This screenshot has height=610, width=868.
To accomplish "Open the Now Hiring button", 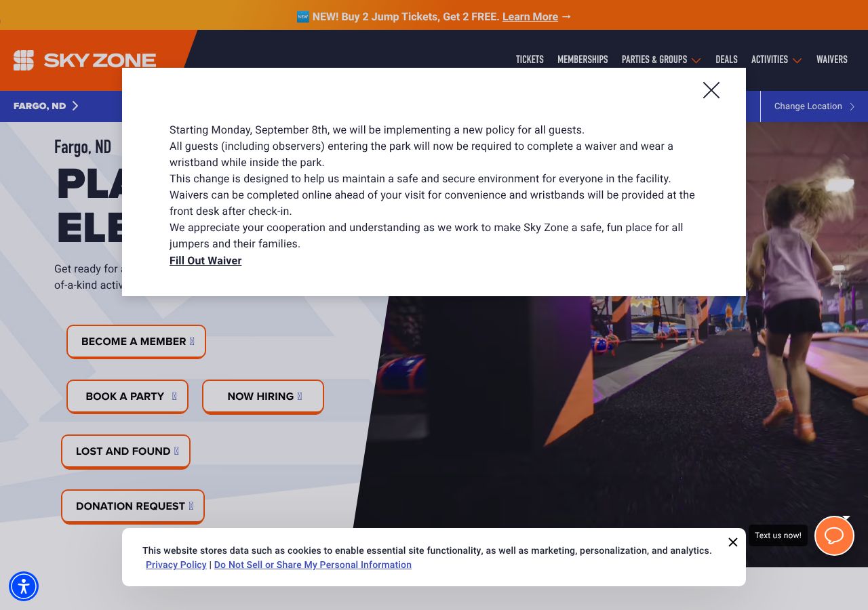I will tap(263, 396).
